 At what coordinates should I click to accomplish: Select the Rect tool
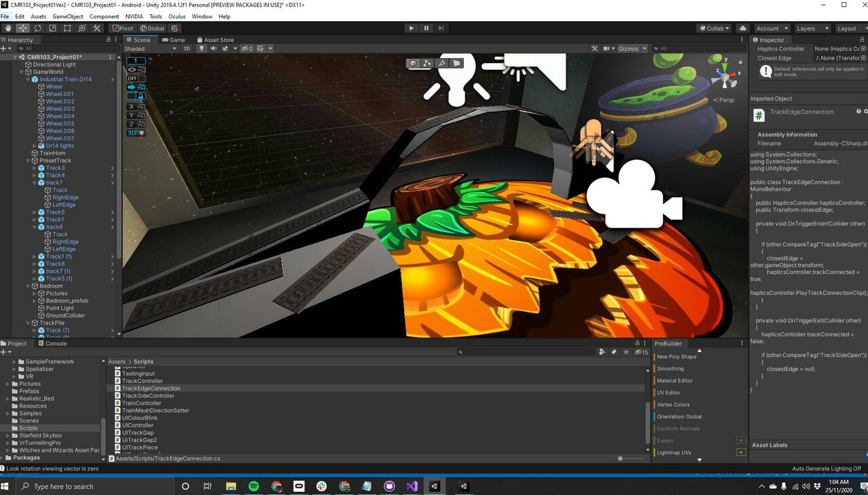pyautogui.click(x=67, y=28)
